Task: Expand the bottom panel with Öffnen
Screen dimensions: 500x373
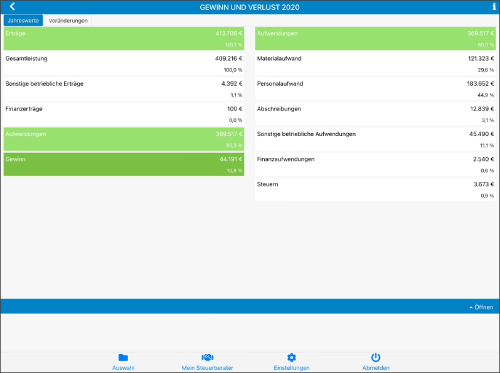Action: point(481,307)
